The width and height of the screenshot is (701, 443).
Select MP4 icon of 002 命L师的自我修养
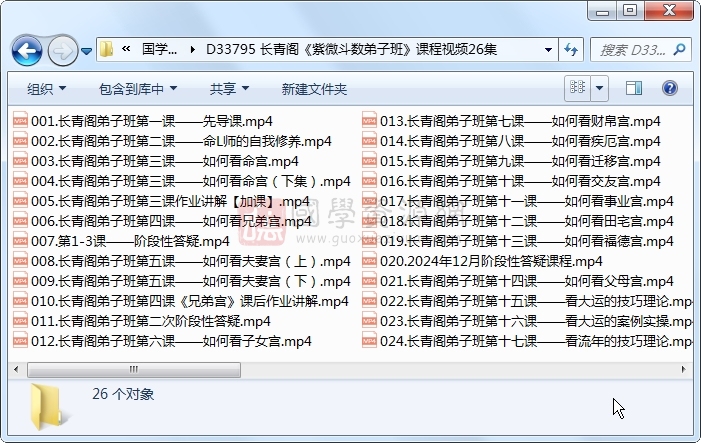click(x=20, y=141)
